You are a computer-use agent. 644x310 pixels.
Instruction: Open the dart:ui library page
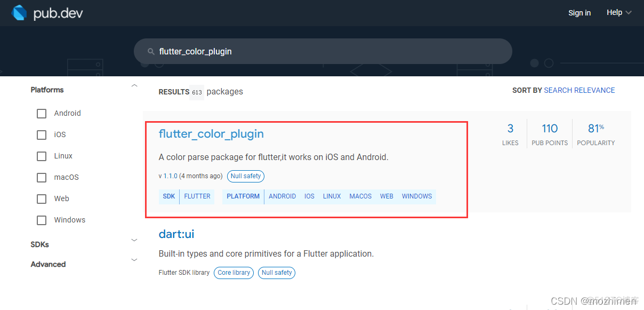pos(176,234)
